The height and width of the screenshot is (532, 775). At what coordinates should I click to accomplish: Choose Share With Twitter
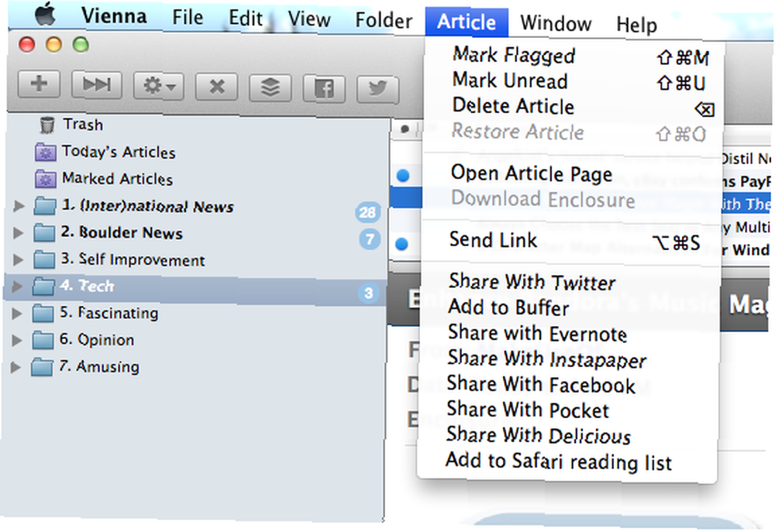570,282
